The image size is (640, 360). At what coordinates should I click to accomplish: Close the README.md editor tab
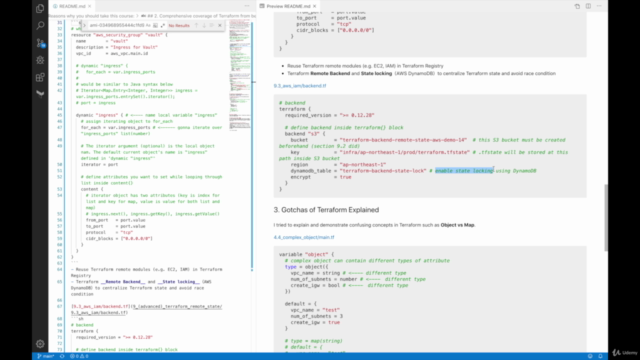pyautogui.click(x=89, y=6)
